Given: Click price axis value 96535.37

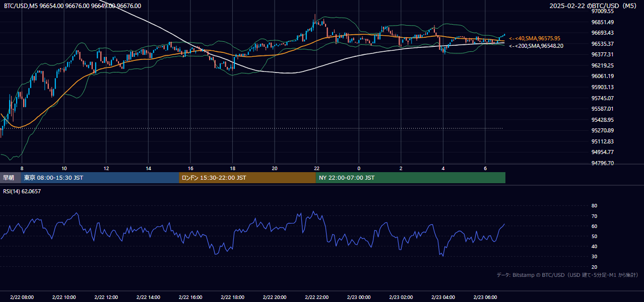Looking at the screenshot, I should point(602,44).
